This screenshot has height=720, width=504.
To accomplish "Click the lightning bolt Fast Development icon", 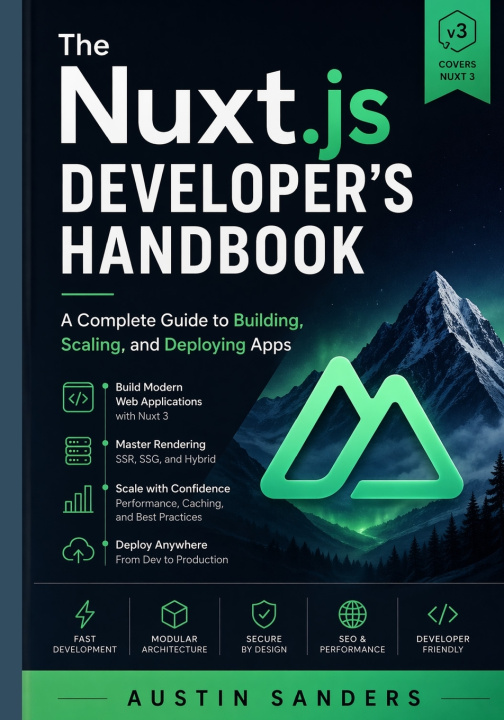I will (x=85, y=614).
